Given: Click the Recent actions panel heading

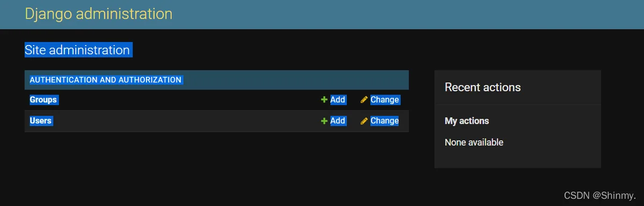Looking at the screenshot, I should 483,87.
